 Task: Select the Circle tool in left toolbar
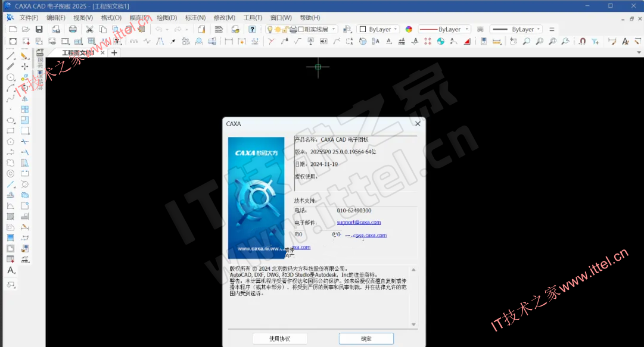point(11,77)
